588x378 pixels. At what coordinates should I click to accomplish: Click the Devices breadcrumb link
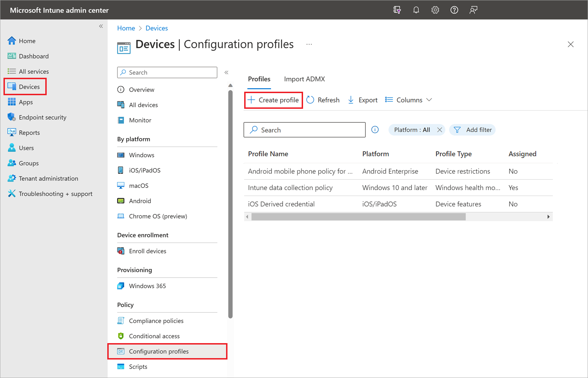tap(157, 28)
